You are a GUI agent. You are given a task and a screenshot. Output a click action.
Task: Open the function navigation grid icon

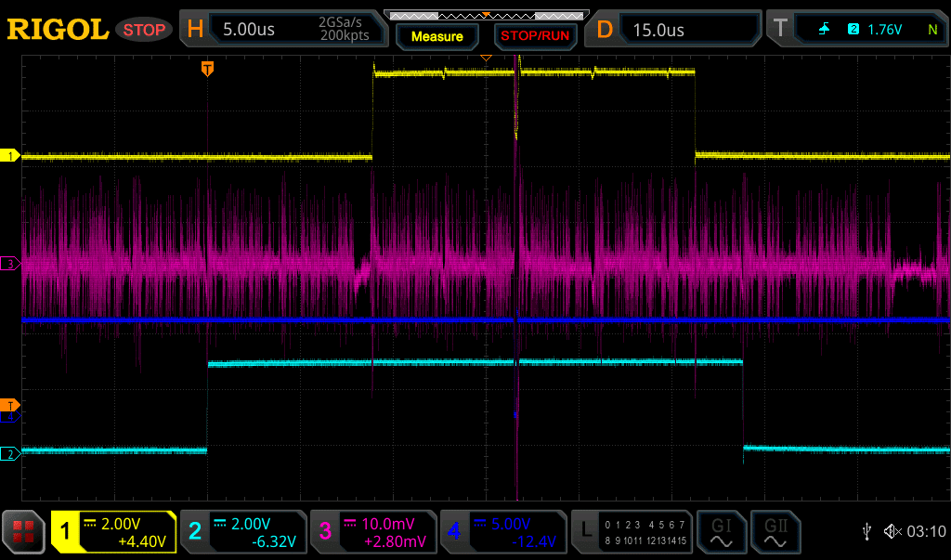[x=24, y=531]
